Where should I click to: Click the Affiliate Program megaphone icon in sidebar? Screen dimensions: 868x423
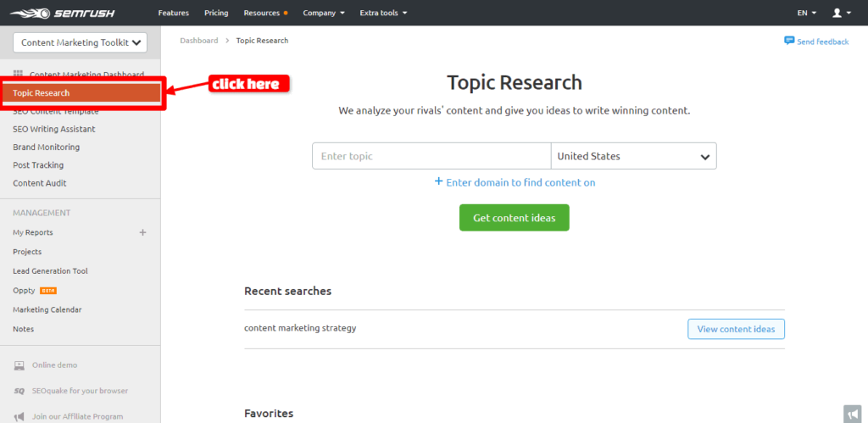pos(19,416)
